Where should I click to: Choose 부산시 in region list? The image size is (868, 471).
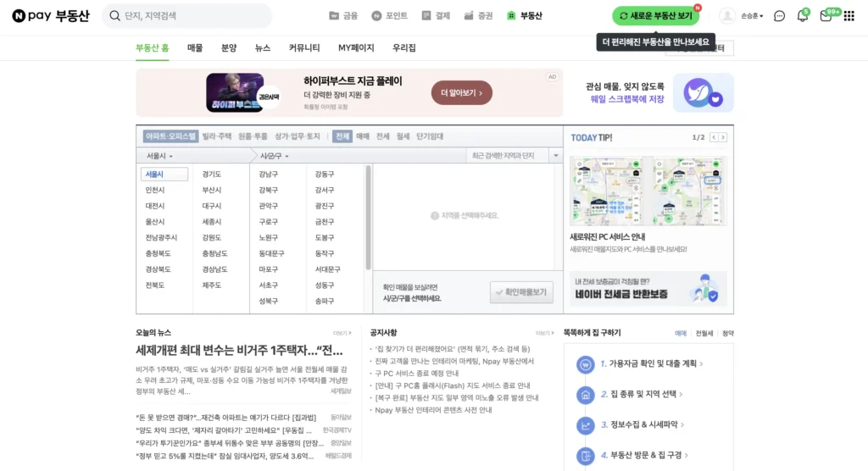point(211,191)
